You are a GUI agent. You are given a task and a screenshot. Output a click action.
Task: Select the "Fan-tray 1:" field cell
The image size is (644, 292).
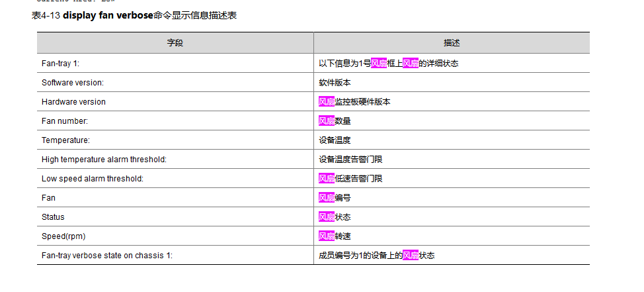60,64
